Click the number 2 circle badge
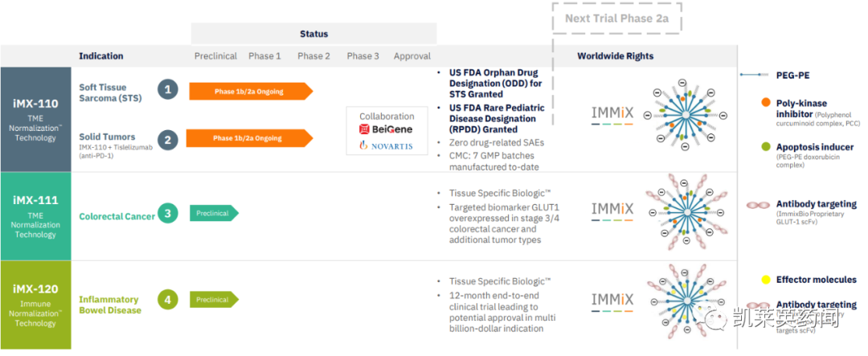Viewport: 868px width, 356px height. (x=167, y=139)
